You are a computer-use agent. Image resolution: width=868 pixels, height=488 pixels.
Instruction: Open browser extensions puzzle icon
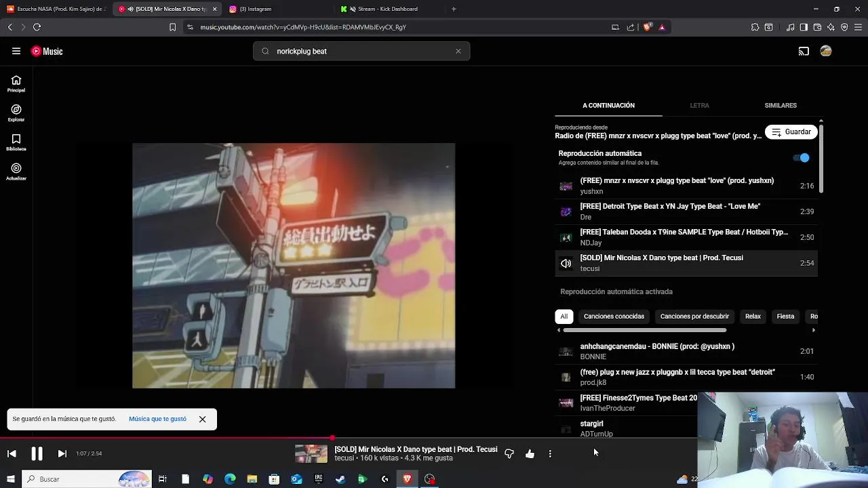(x=755, y=27)
